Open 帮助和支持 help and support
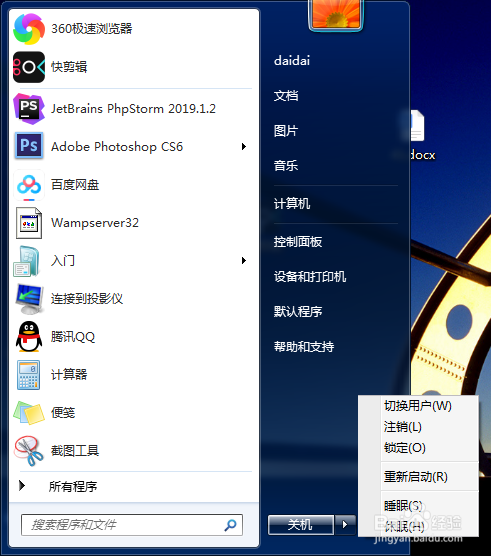The width and height of the screenshot is (491, 556). tap(304, 346)
